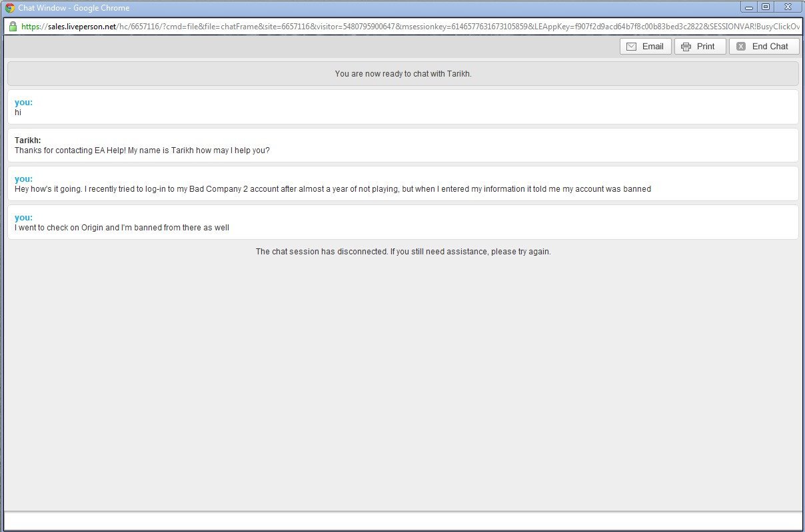Viewport: 805px width, 532px height.
Task: Click the 'chat session has disconnected' notice
Action: (403, 252)
